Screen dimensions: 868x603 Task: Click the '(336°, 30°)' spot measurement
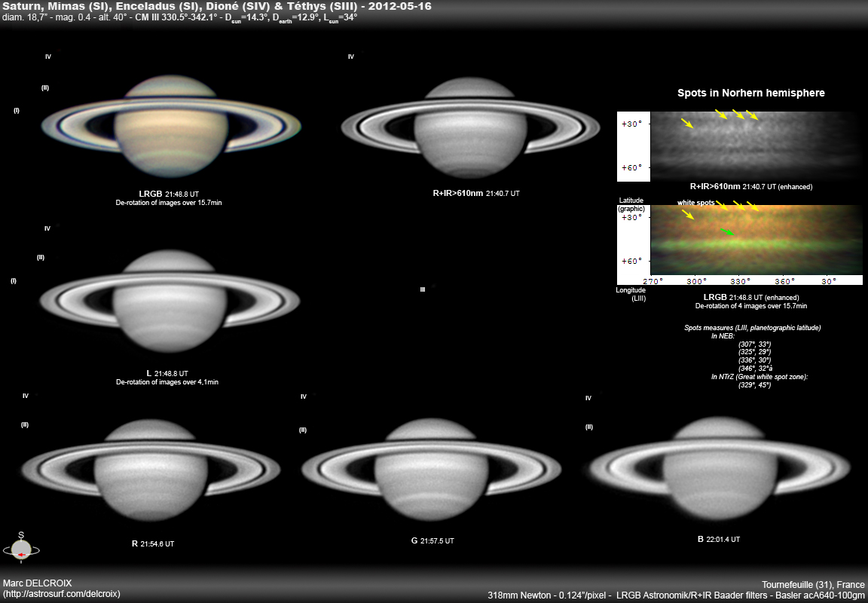(x=754, y=360)
